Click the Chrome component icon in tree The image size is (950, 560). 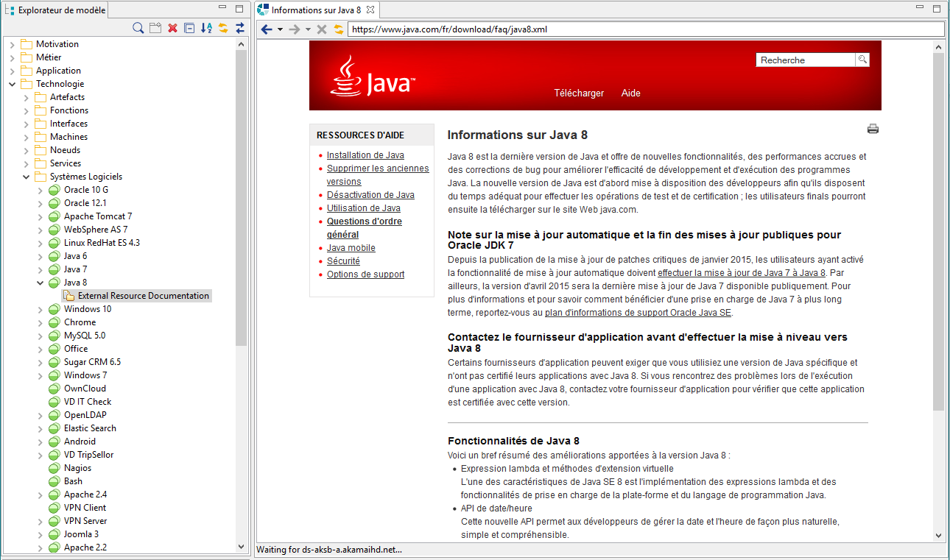54,322
